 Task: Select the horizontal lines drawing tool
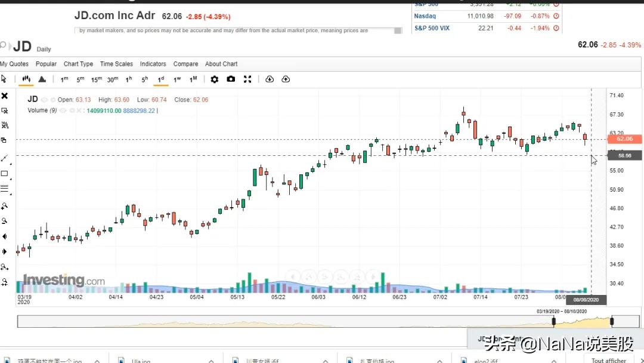(5, 189)
